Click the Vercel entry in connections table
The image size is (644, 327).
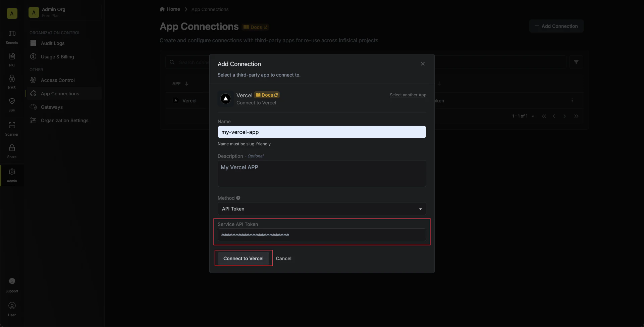(189, 101)
